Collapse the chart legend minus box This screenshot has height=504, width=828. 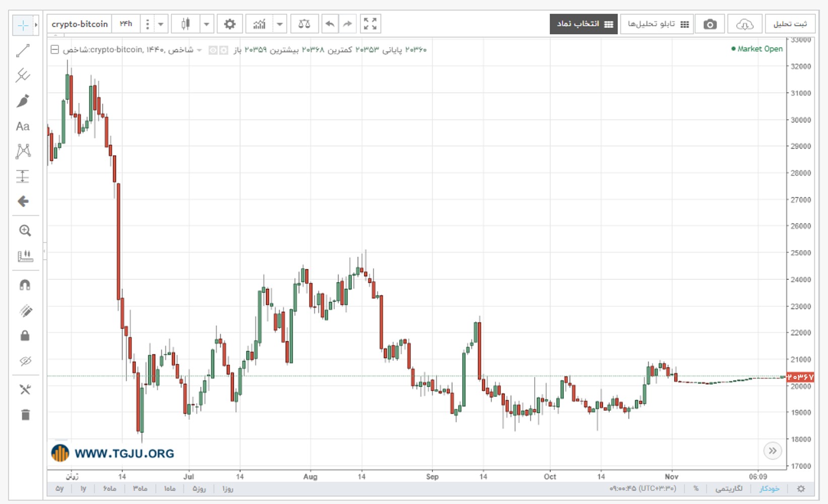[55, 49]
